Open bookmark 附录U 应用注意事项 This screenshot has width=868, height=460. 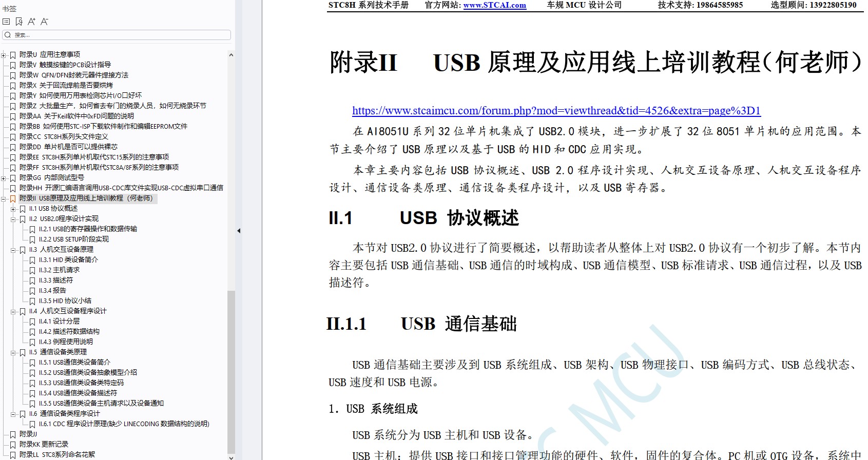50,54
